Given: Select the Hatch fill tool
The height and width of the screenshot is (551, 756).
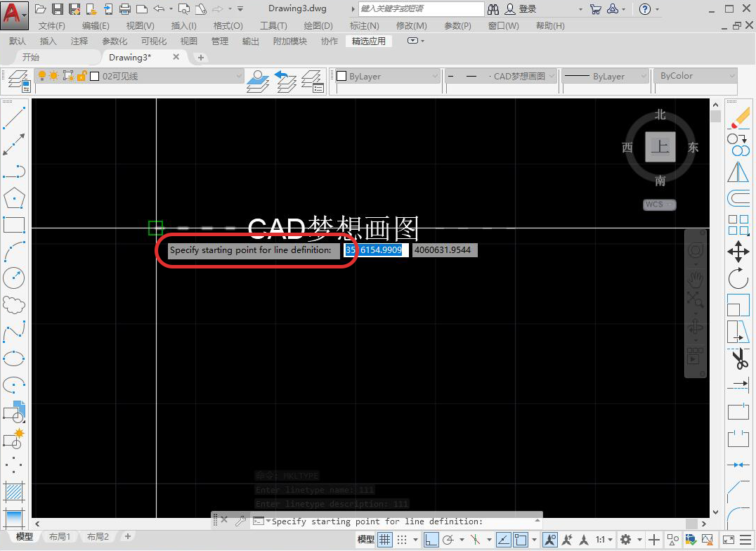Looking at the screenshot, I should [x=14, y=492].
